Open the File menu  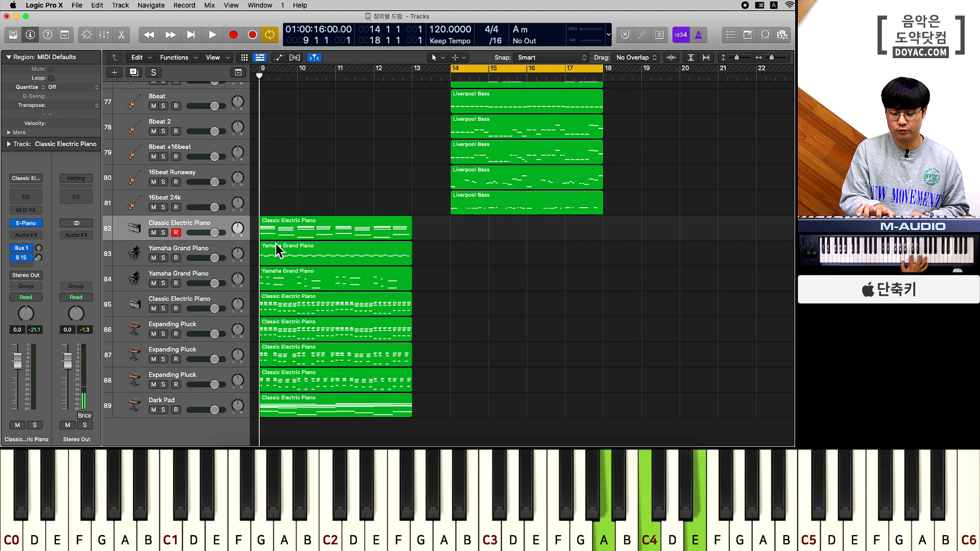point(77,5)
